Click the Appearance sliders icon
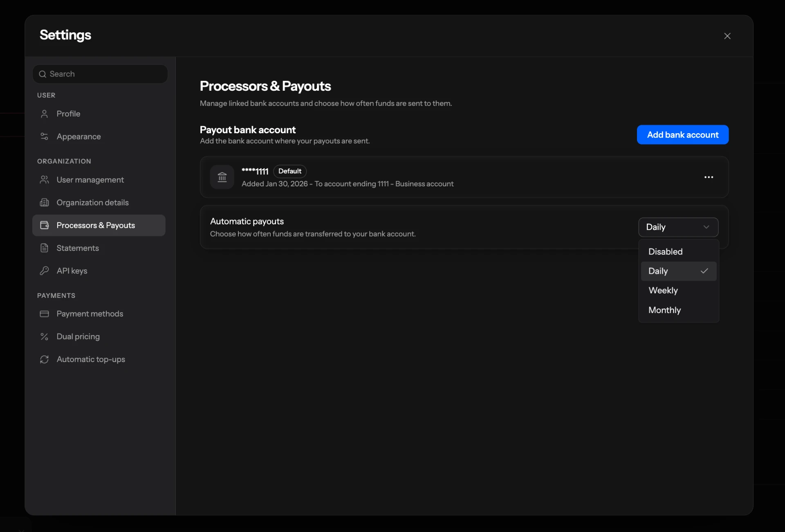The height and width of the screenshot is (532, 785). (44, 136)
